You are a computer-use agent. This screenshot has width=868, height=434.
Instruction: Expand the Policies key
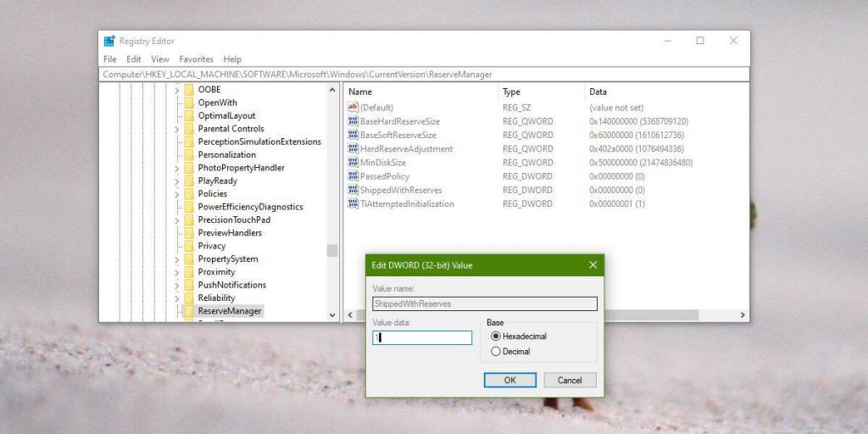click(176, 194)
